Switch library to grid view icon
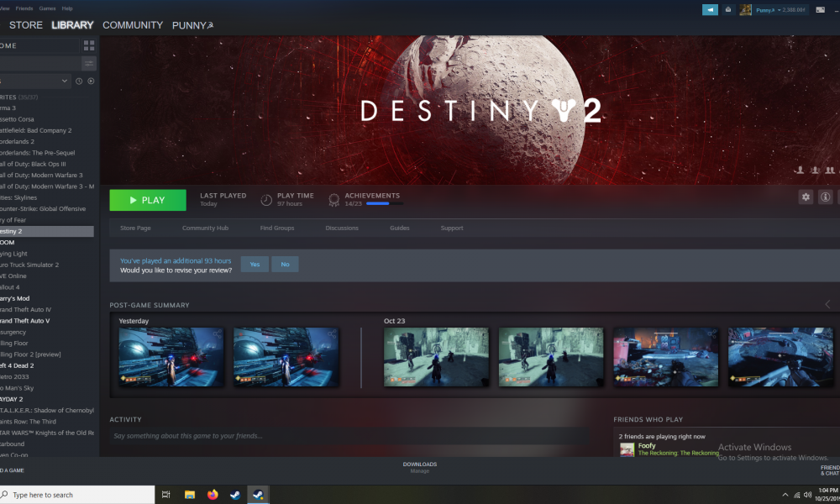The height and width of the screenshot is (504, 840). 89,45
